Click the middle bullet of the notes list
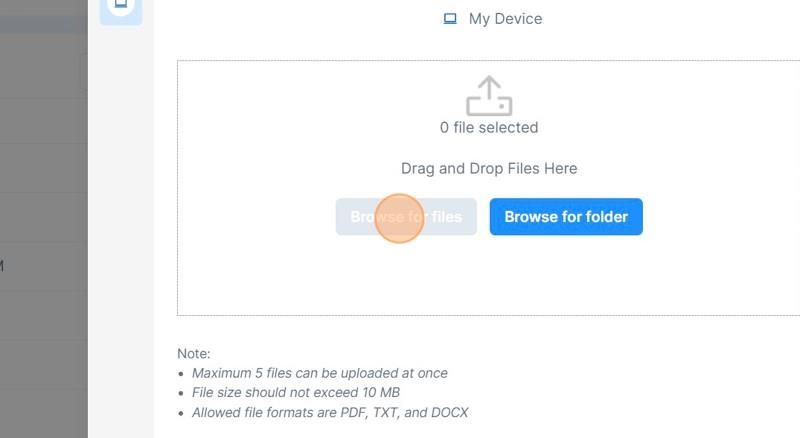The width and height of the screenshot is (800, 438). point(181,394)
